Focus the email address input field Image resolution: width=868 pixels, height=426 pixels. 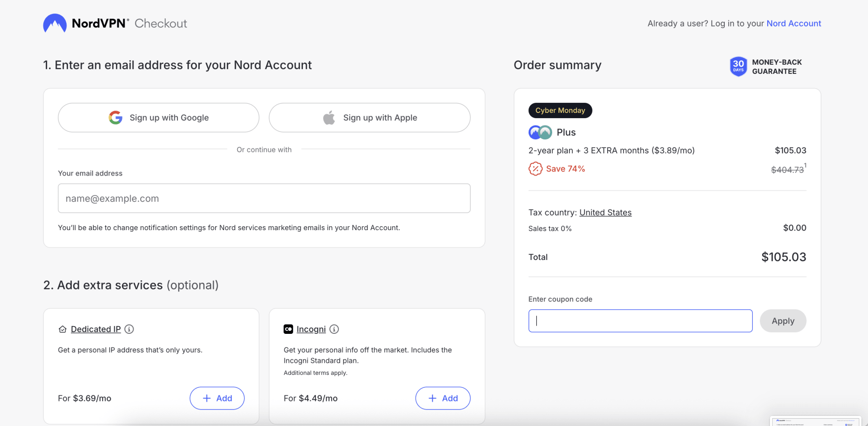[264, 198]
